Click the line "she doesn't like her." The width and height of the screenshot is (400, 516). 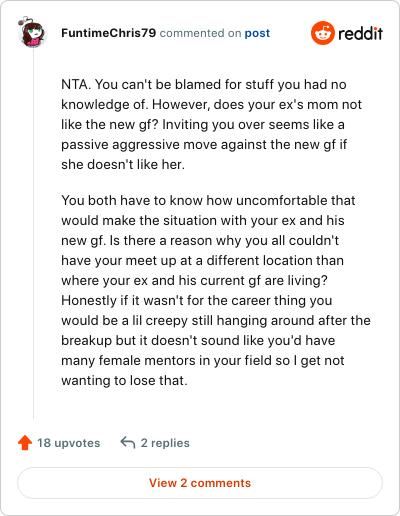click(123, 164)
